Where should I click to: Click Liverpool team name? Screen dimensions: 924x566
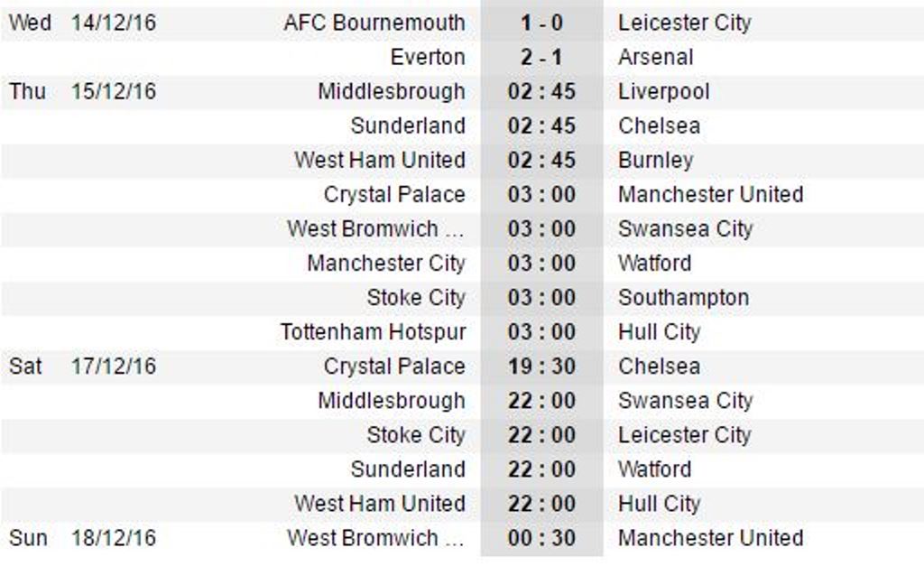click(663, 91)
